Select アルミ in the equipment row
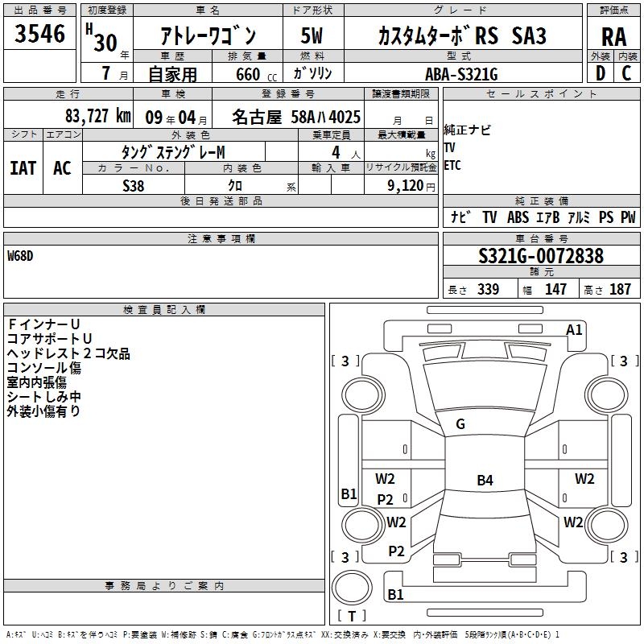Screen dimensions: 644x644 click(578, 217)
